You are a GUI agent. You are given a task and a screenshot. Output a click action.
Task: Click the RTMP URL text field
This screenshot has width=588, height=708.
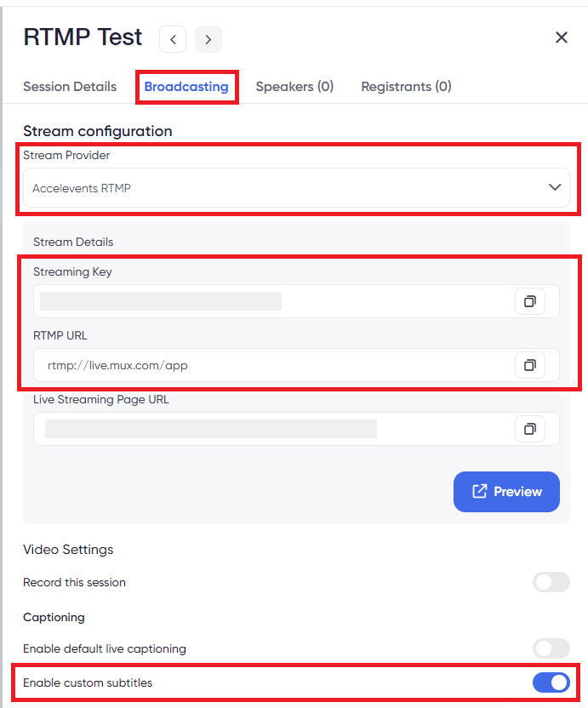pos(296,365)
